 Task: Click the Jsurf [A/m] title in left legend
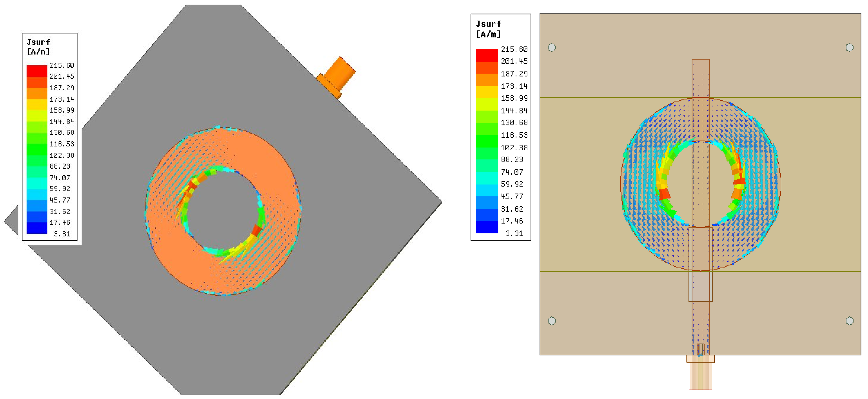tap(38, 47)
